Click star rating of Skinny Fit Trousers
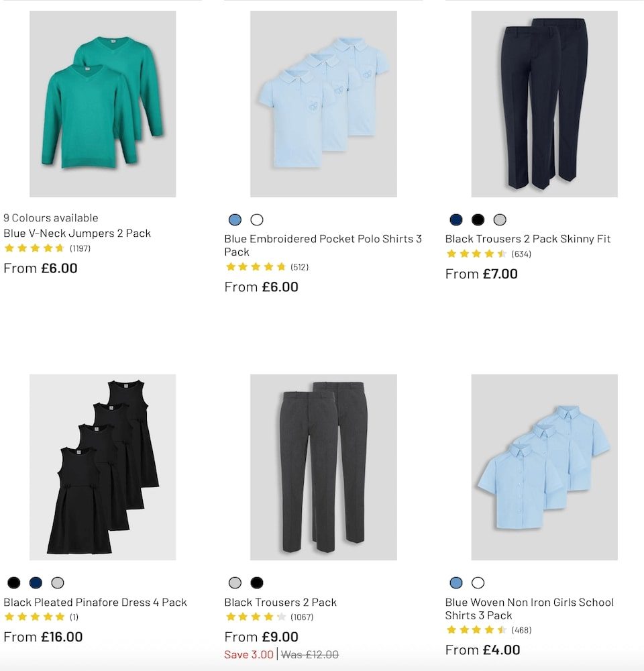Screen dimensions: 644x671 476,254
